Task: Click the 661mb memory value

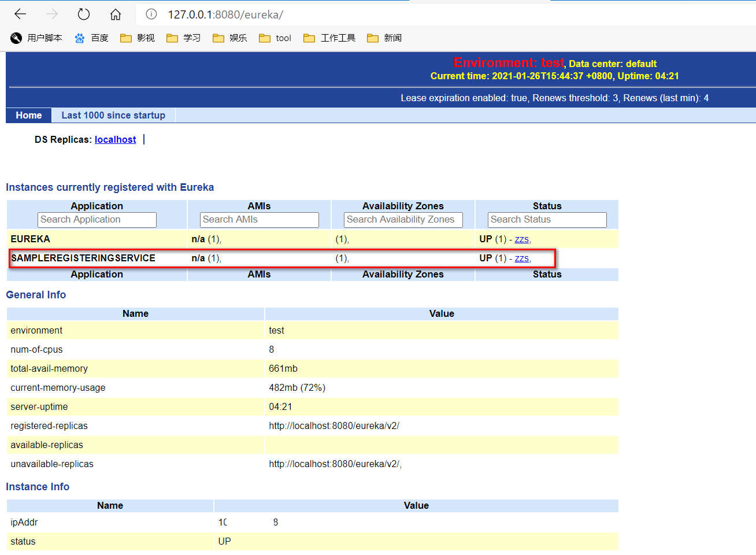Action: click(283, 368)
